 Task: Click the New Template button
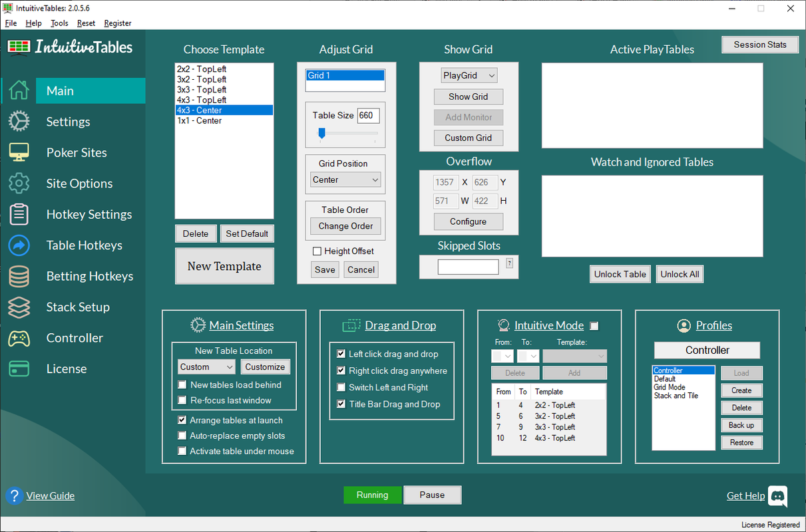click(224, 266)
